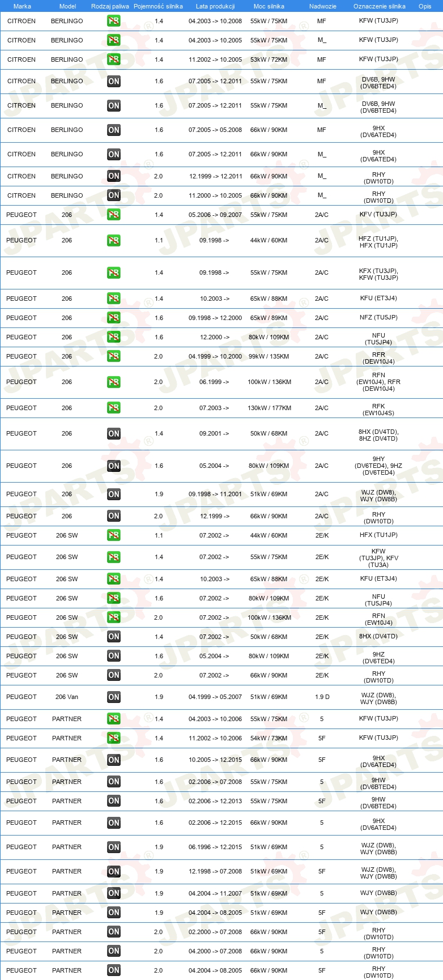The height and width of the screenshot is (980, 443).
Task: Click the PB icon in the 65kW / 89KM row
Action: tap(114, 318)
